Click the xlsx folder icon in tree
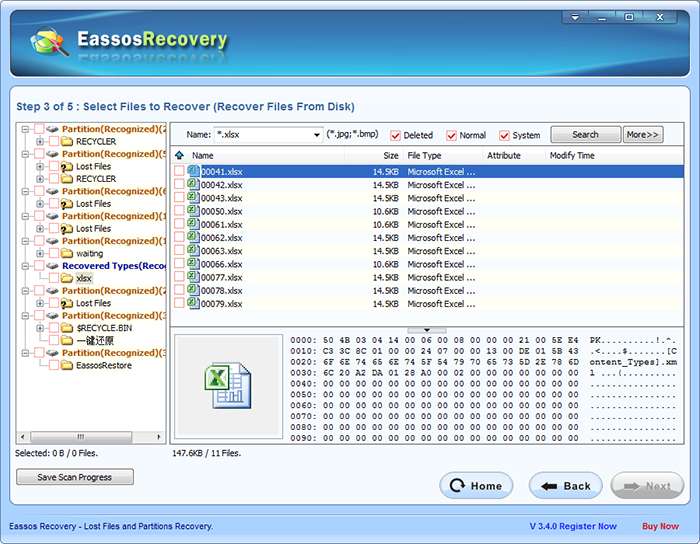This screenshot has height=544, width=700. pyautogui.click(x=67, y=278)
